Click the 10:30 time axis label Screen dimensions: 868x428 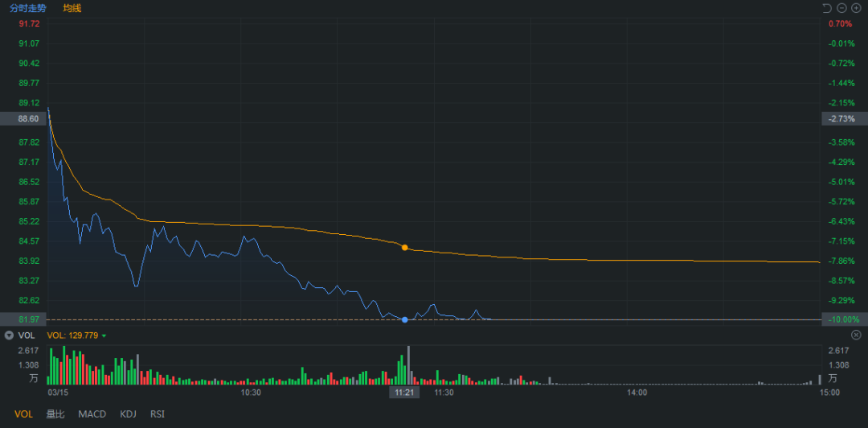click(x=251, y=393)
